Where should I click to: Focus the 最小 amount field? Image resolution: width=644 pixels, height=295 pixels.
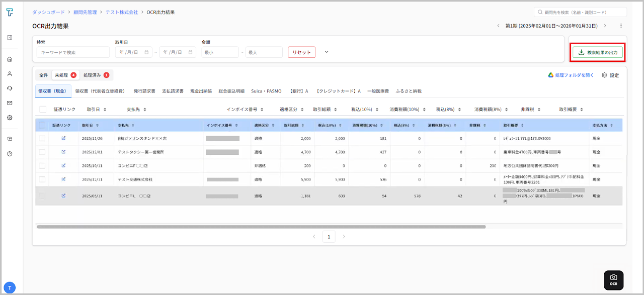pyautogui.click(x=220, y=52)
